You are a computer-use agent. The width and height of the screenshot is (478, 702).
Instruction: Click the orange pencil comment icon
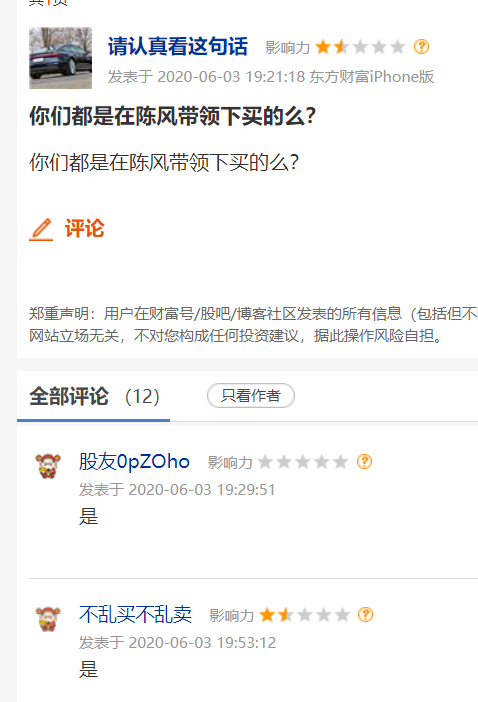click(x=41, y=229)
